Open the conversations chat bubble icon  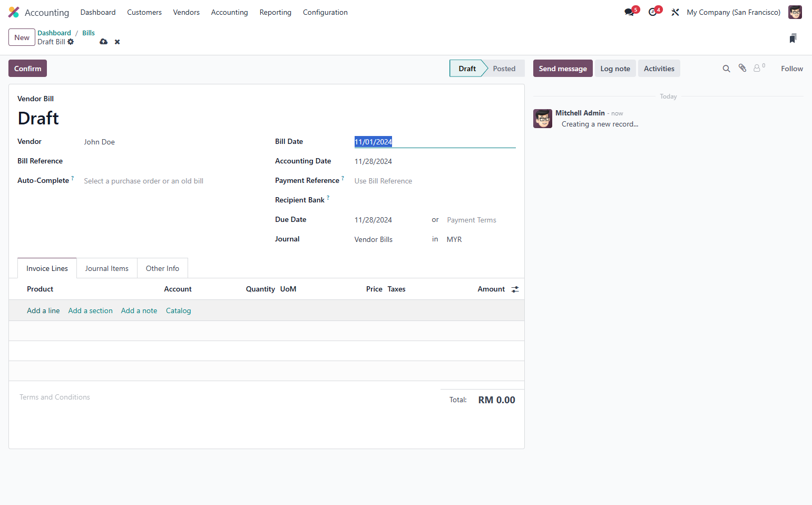click(x=629, y=12)
